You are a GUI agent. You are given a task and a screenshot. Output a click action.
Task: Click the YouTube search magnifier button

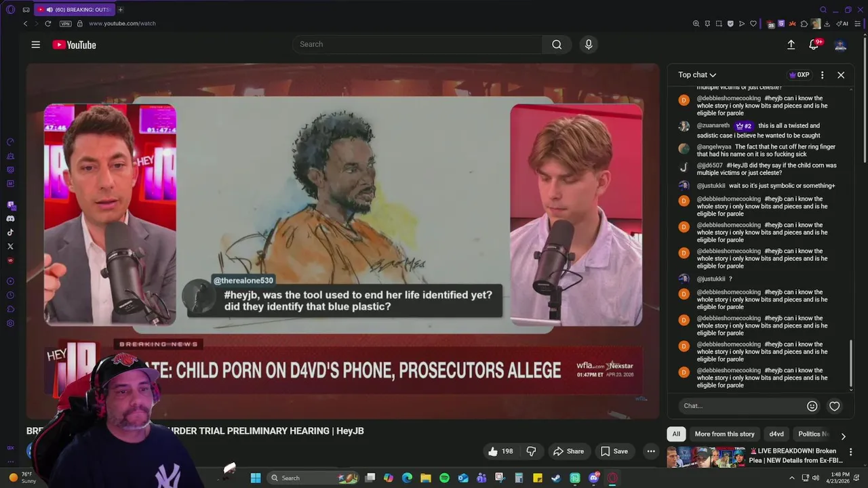click(557, 45)
